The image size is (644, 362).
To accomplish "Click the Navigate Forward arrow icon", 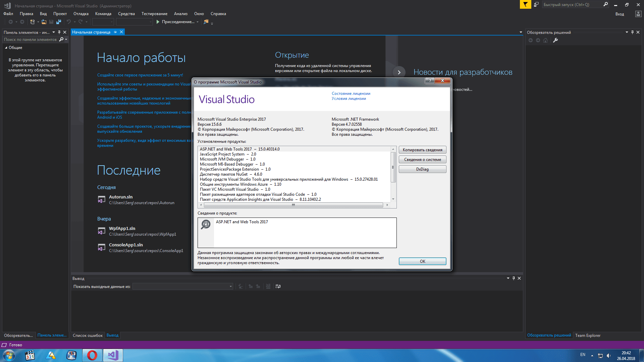I will tap(22, 22).
